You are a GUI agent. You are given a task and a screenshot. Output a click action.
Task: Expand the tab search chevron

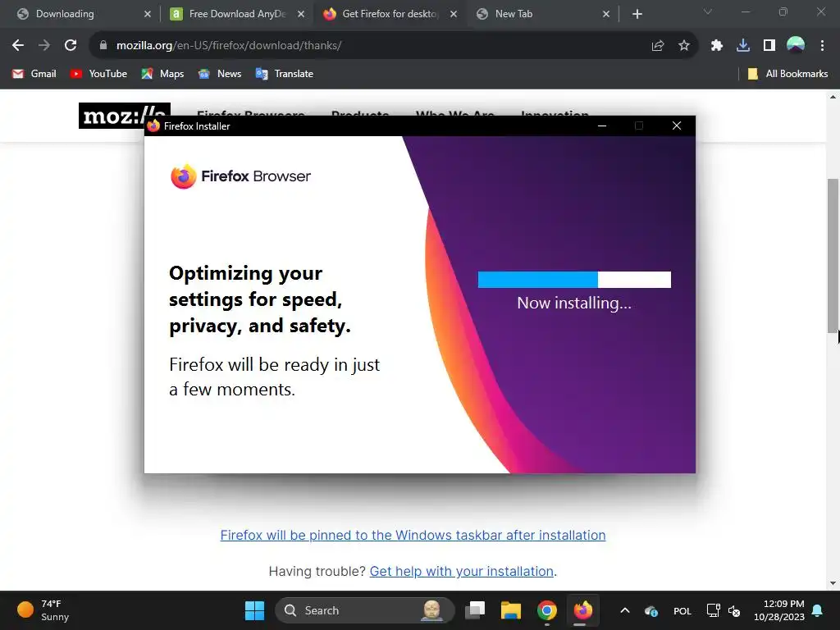(708, 11)
